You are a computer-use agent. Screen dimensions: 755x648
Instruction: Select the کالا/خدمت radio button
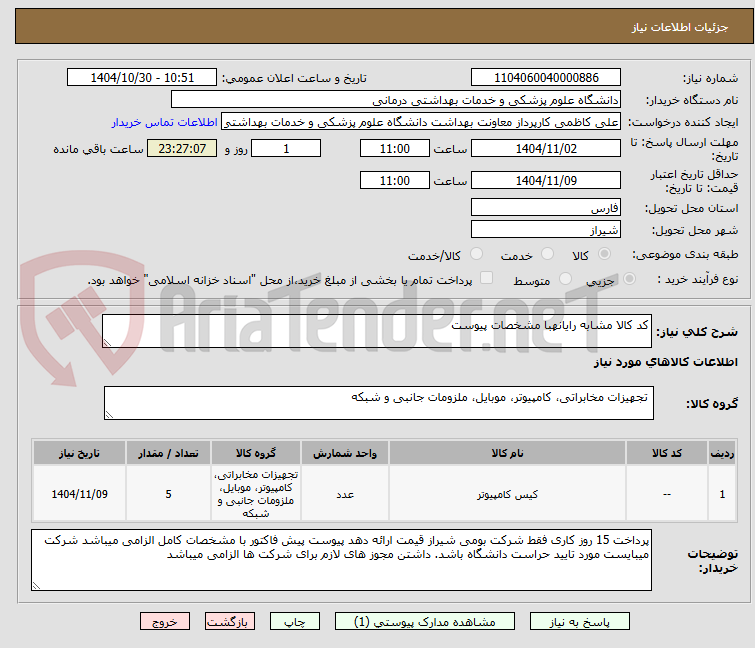click(476, 254)
